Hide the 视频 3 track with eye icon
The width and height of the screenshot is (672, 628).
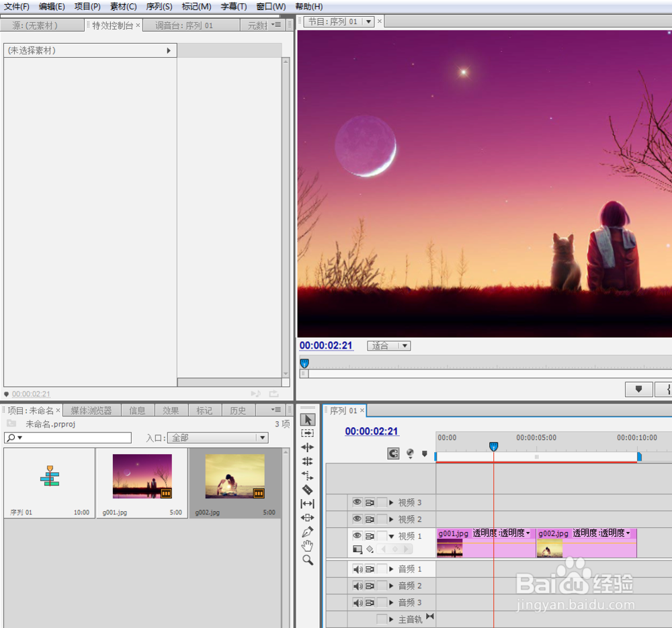click(x=357, y=502)
